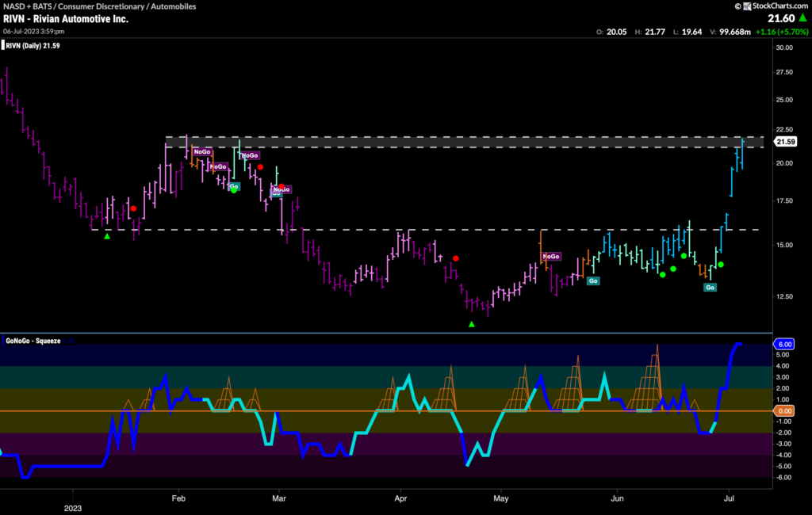Select the 'RIVN - Rivian Automotive Inc.' title
This screenshot has height=515, width=812.
pos(63,19)
